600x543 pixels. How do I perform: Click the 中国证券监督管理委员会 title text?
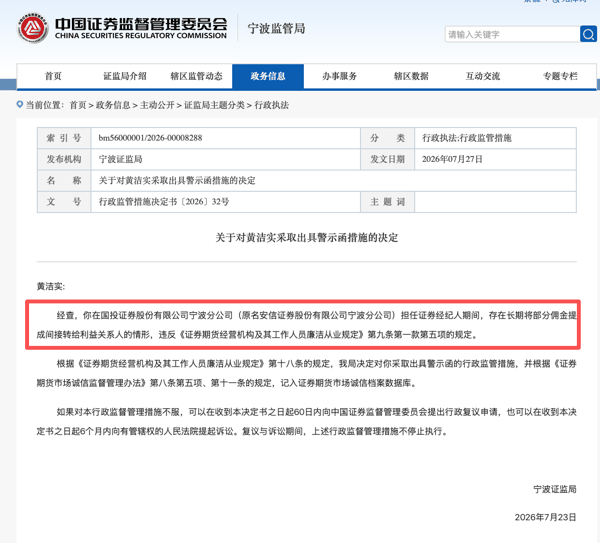[x=141, y=24]
